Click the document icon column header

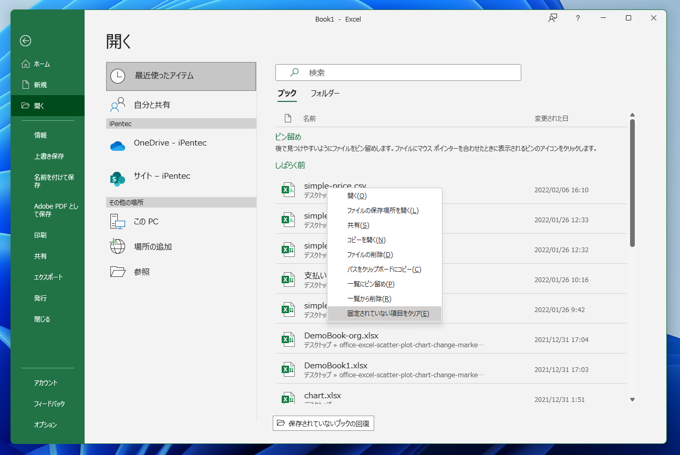tap(288, 118)
